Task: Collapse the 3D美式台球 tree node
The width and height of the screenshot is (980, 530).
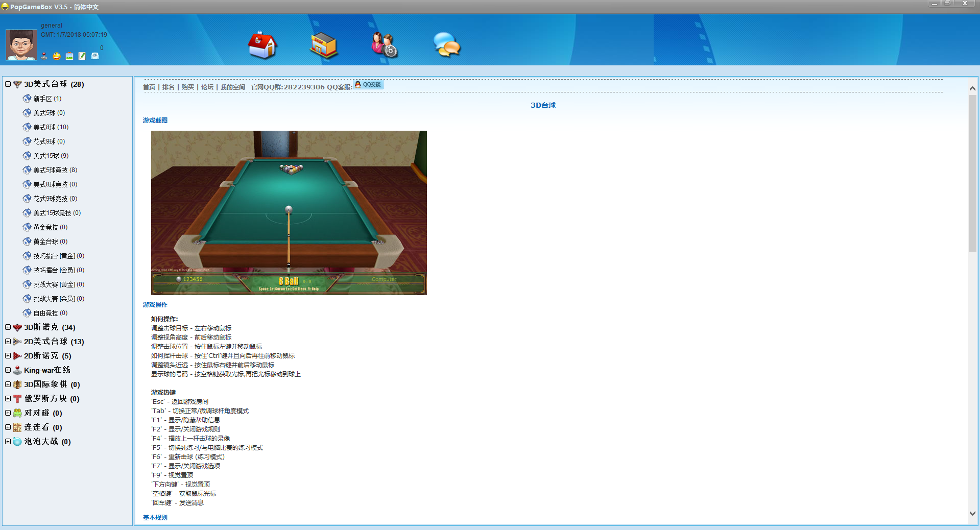Action: [x=8, y=84]
